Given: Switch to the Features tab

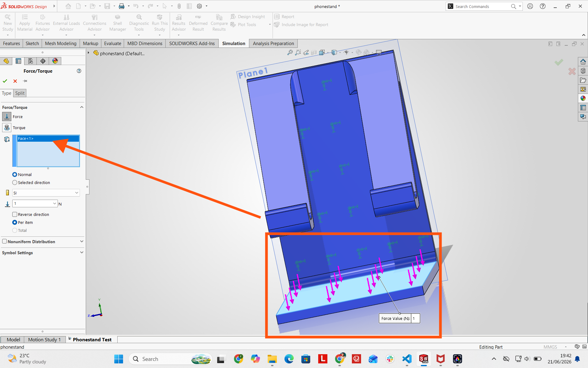Looking at the screenshot, I should (x=11, y=44).
